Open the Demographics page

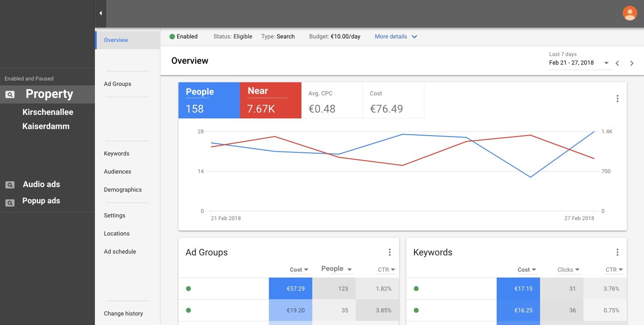click(x=123, y=190)
